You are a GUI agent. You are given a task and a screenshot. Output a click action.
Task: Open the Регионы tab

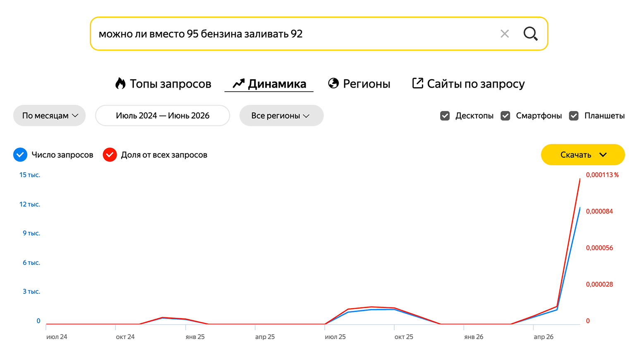[359, 84]
